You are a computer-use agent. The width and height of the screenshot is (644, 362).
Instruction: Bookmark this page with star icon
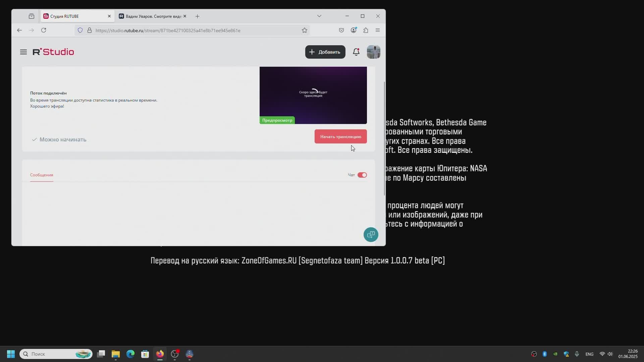point(304,30)
